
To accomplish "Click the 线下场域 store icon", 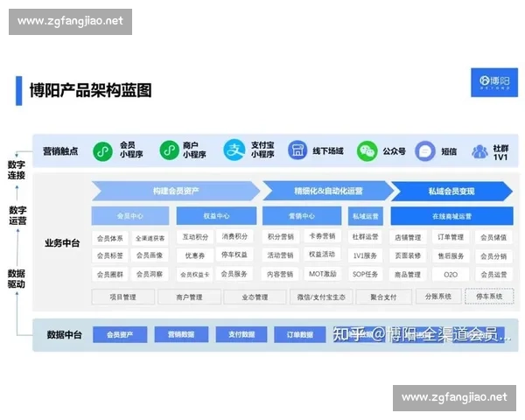I will (x=297, y=150).
